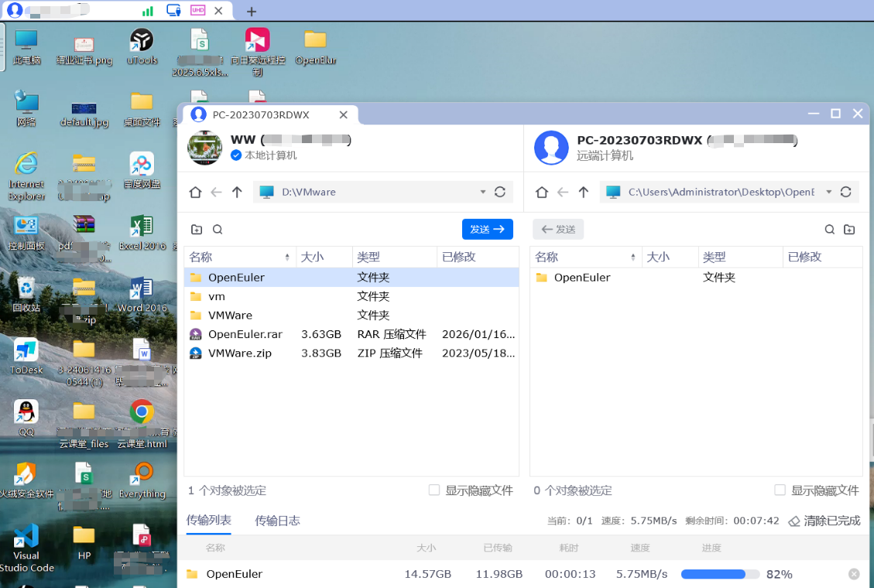874x588 pixels.
Task: Enable show hidden files for local panel
Action: pos(434,491)
